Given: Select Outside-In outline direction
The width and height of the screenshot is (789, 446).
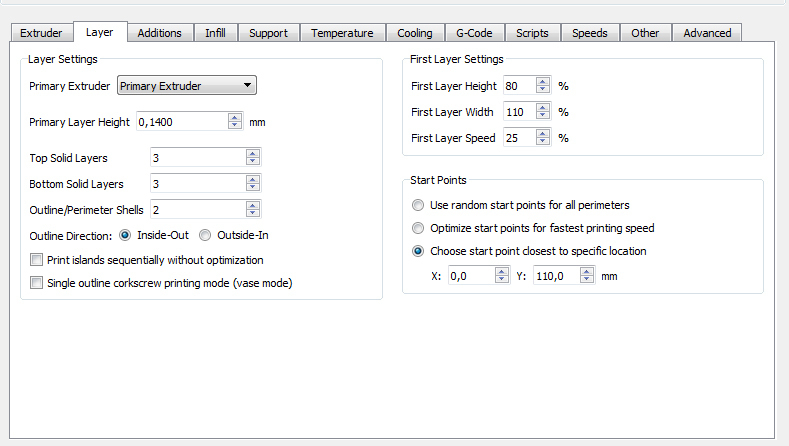Looking at the screenshot, I should coord(206,236).
